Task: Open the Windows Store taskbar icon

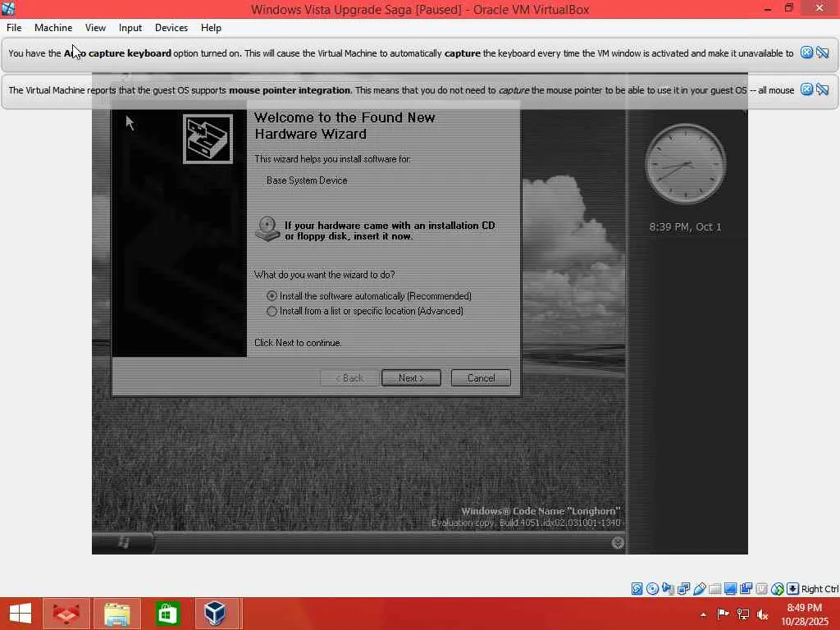Action: click(x=167, y=614)
